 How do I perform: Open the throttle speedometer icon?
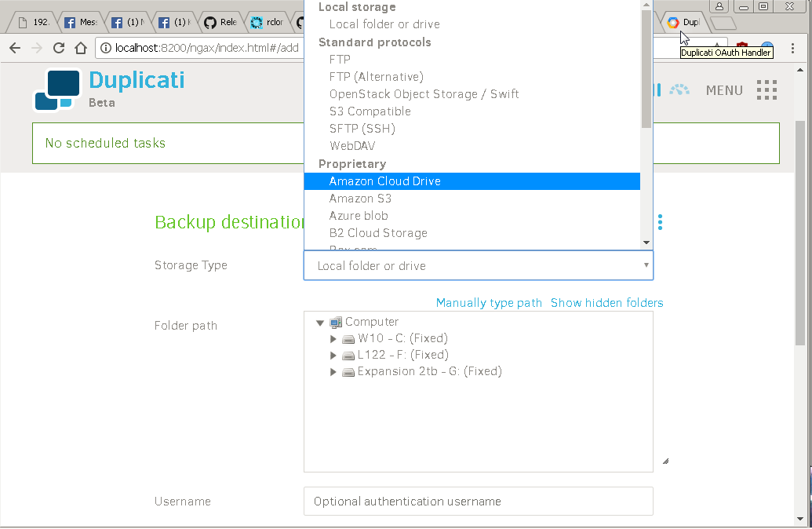point(679,90)
